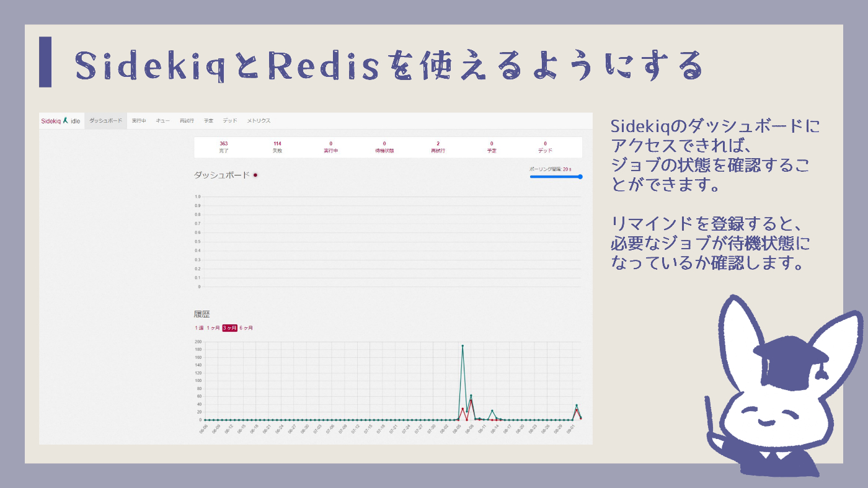Open the 0 実行中 busy stat
Viewport: 868px width, 488px height.
pos(330,147)
